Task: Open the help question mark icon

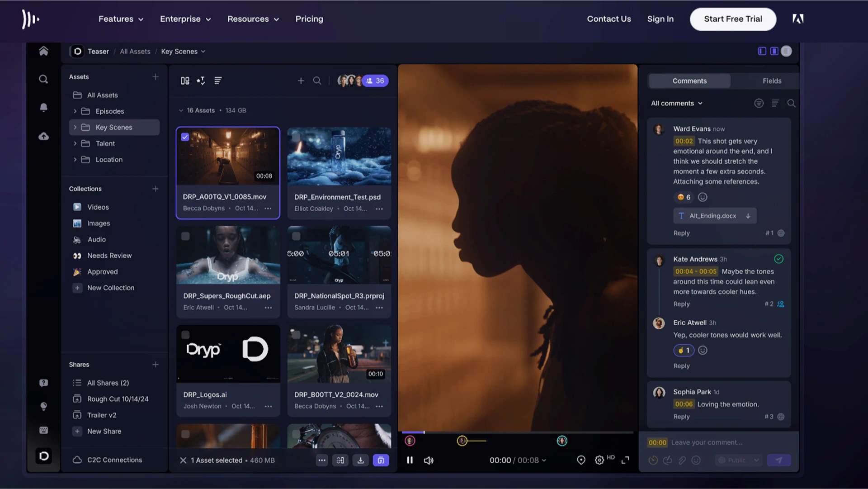Action: (43, 383)
